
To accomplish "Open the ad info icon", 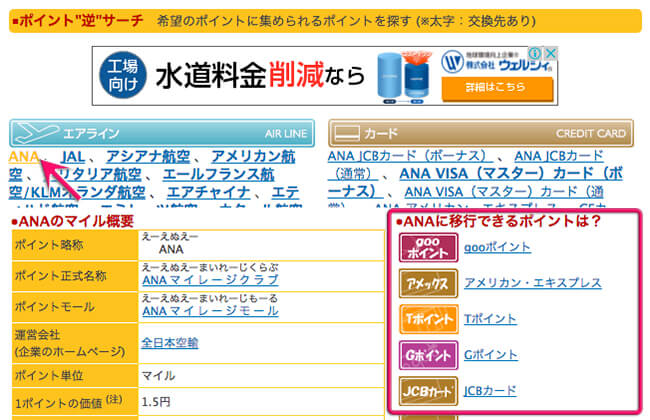I will point(536,53).
